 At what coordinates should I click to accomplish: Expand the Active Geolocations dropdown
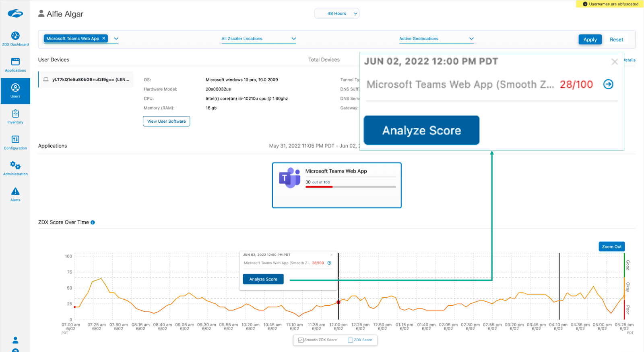[x=436, y=39]
